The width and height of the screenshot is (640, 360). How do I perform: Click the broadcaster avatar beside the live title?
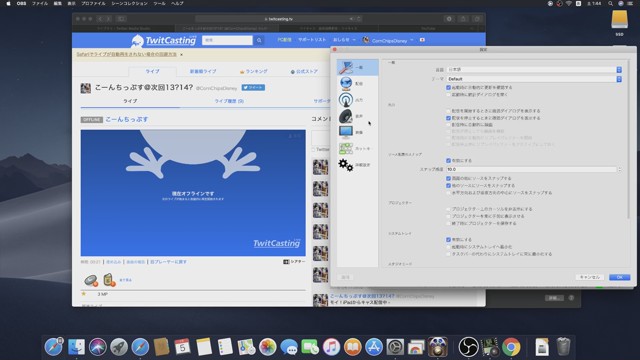(x=86, y=88)
